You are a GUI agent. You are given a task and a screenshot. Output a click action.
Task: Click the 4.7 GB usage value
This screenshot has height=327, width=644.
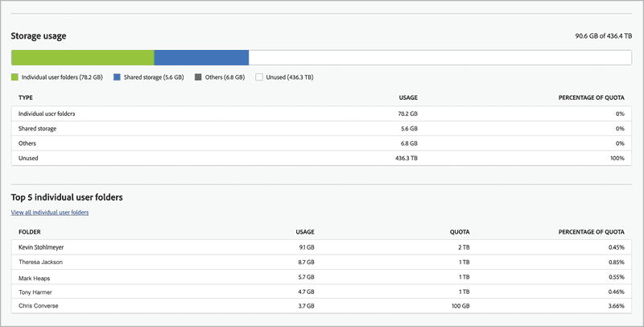click(x=307, y=292)
